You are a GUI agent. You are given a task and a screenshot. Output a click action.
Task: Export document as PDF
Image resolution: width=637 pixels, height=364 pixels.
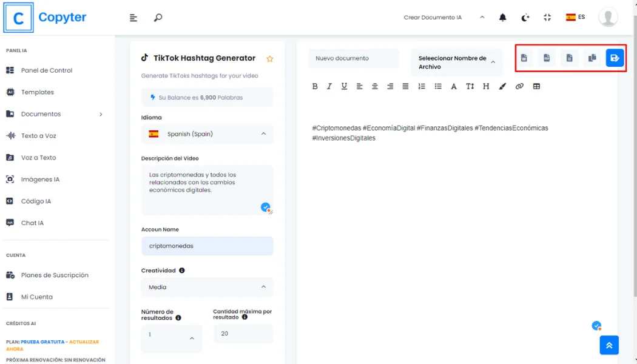547,58
